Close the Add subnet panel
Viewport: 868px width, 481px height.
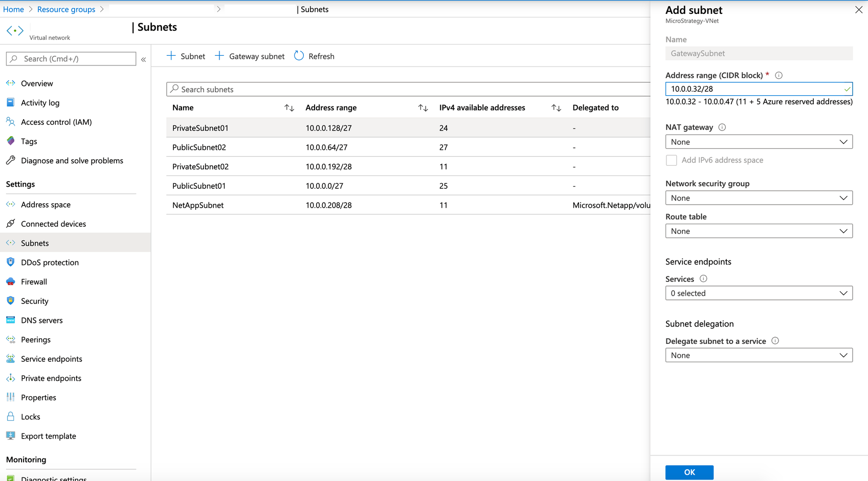pos(859,10)
